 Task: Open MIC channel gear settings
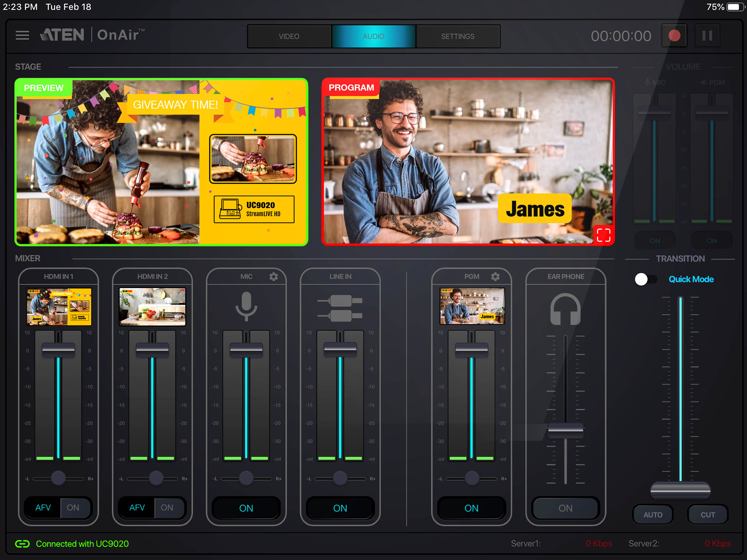click(x=274, y=277)
